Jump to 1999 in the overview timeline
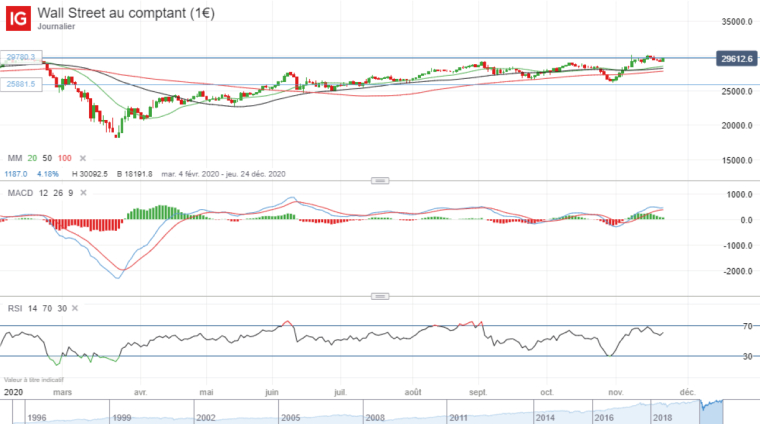This screenshot has width=760, height=424. (x=122, y=418)
